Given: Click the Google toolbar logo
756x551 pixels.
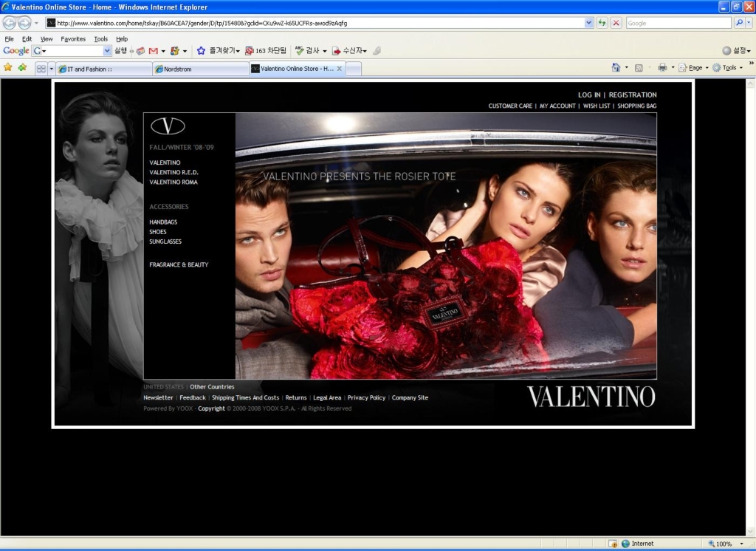Looking at the screenshot, I should coord(16,50).
